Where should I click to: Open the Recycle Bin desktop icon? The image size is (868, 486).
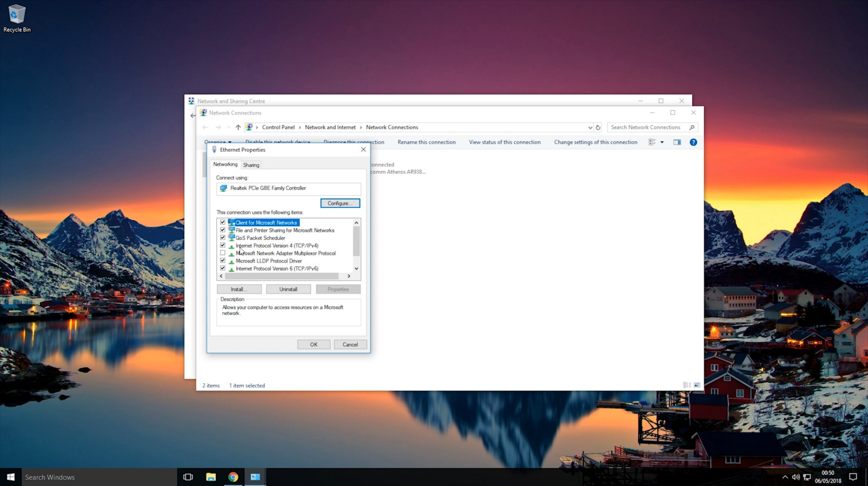[x=17, y=18]
